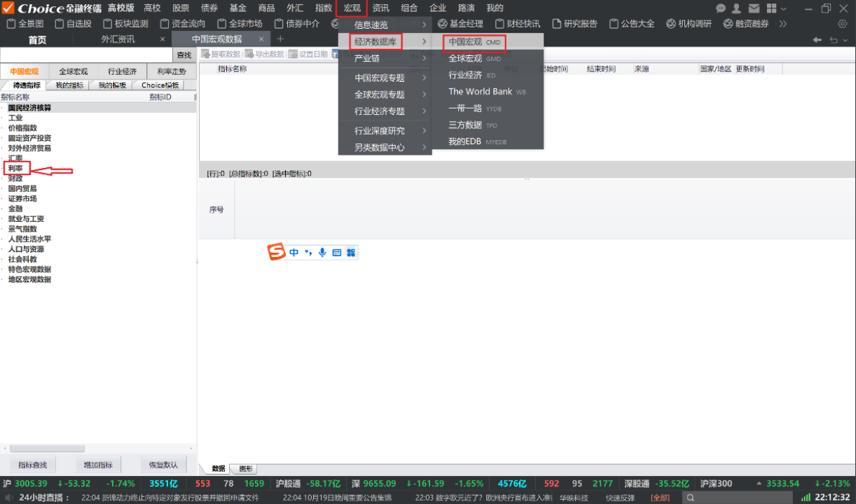
Task: Open the 机构调研 shortcut
Action: click(689, 24)
